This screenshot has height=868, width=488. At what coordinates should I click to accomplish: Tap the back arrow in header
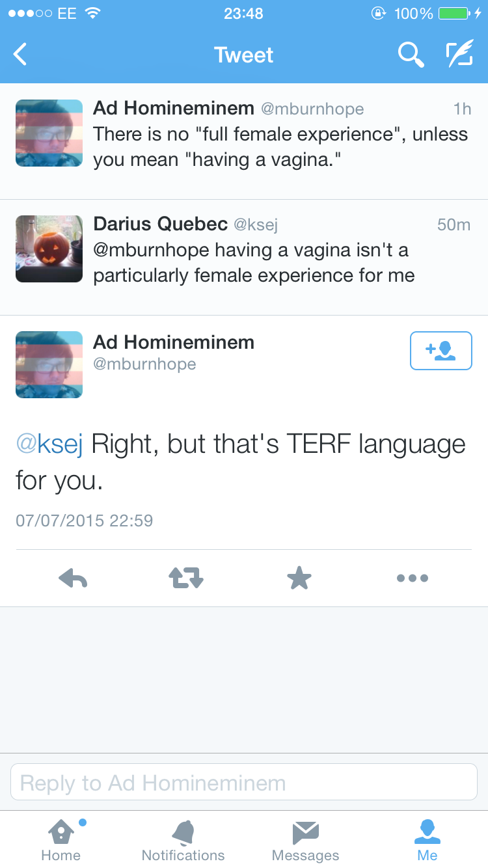[x=21, y=55]
